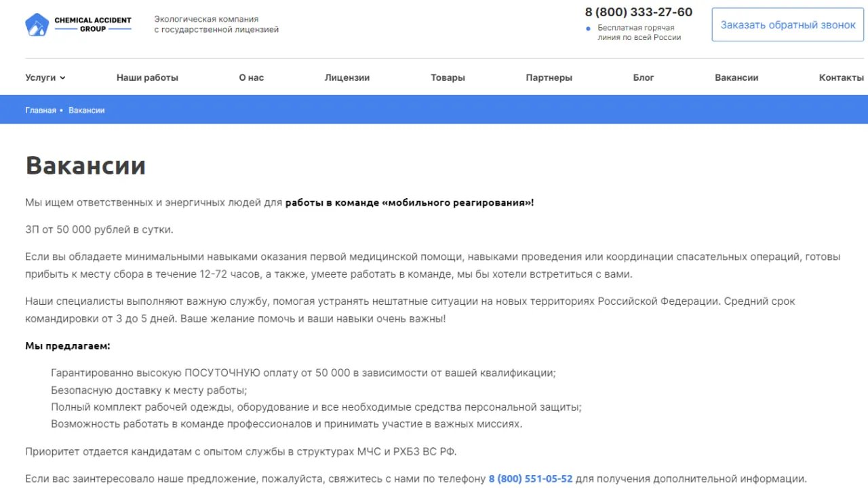868x488 pixels.
Task: Select the Вакансии navigation item
Action: pos(736,77)
